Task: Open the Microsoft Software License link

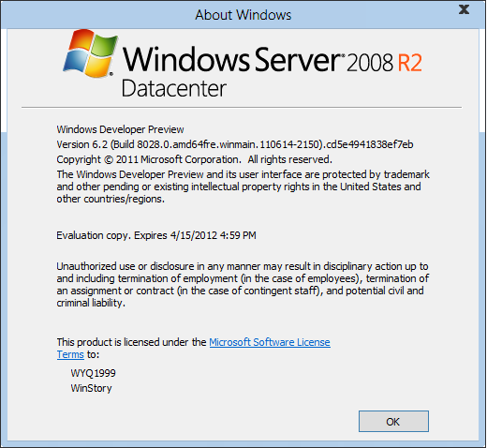Action: click(270, 342)
